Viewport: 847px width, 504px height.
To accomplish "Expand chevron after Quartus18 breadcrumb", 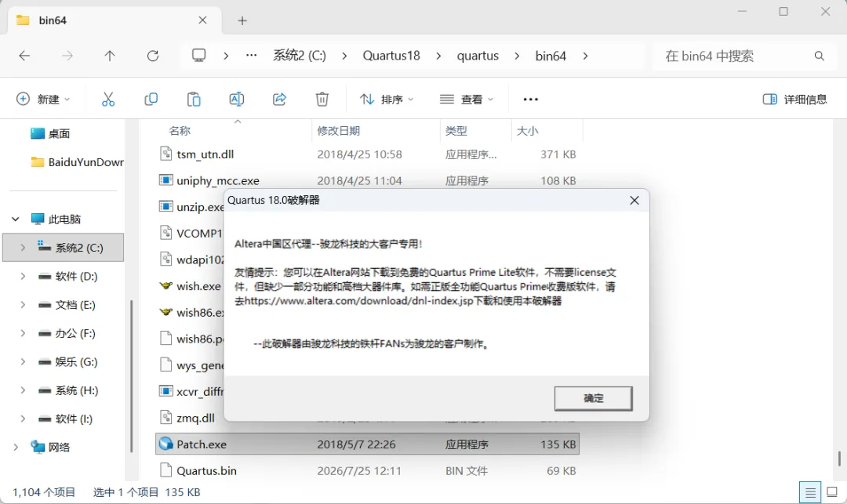I will click(x=438, y=56).
